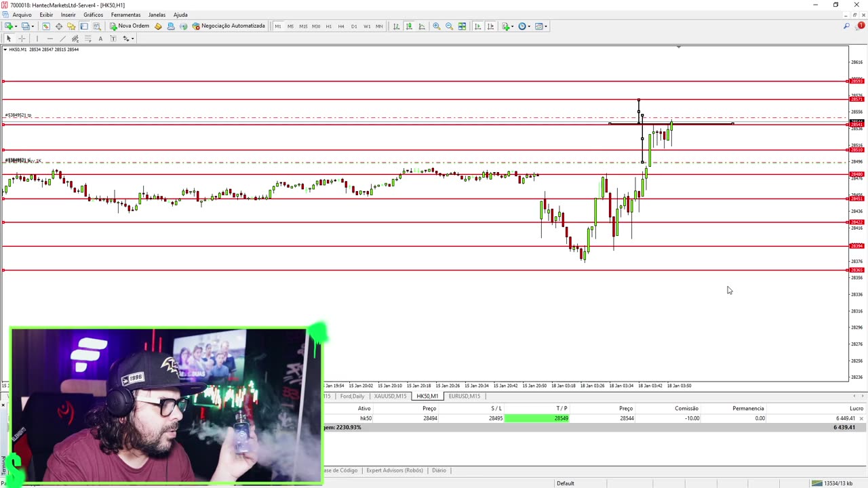The height and width of the screenshot is (488, 868).
Task: Open the indicators list dropdown
Action: (x=508, y=26)
